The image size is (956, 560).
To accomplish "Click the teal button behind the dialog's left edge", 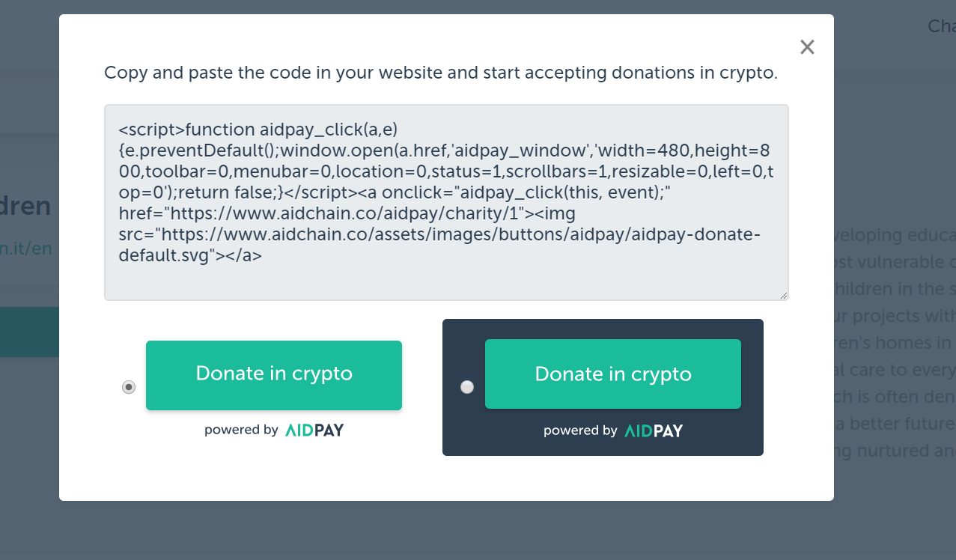I will [29, 331].
